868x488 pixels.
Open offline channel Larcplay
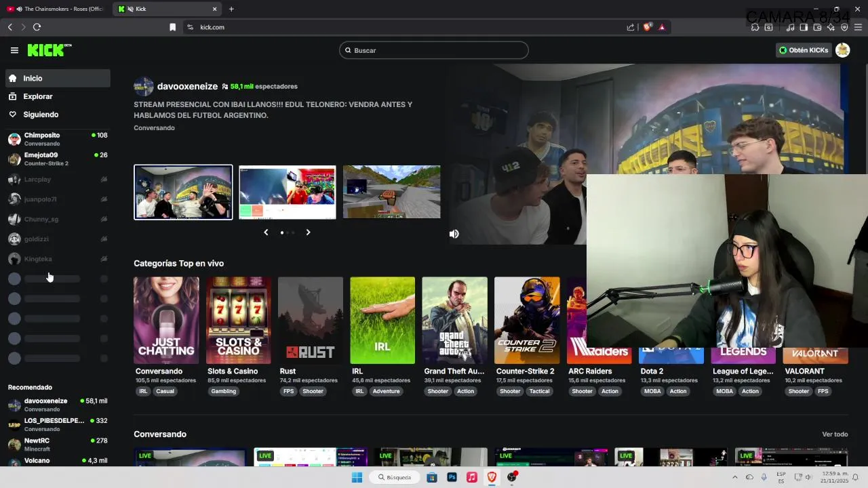coord(58,180)
